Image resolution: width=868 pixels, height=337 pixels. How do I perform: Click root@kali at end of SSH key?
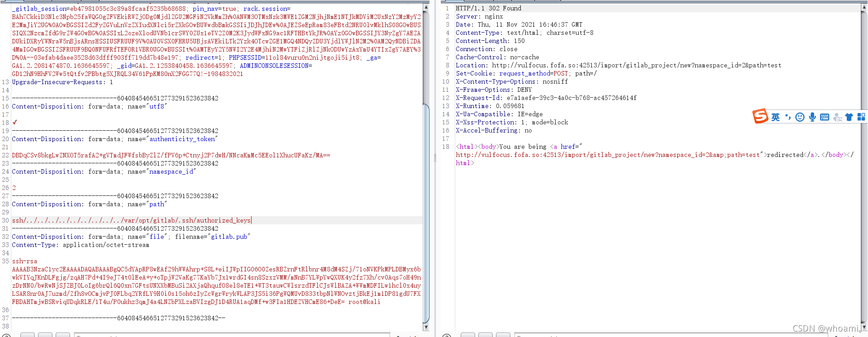point(364,302)
